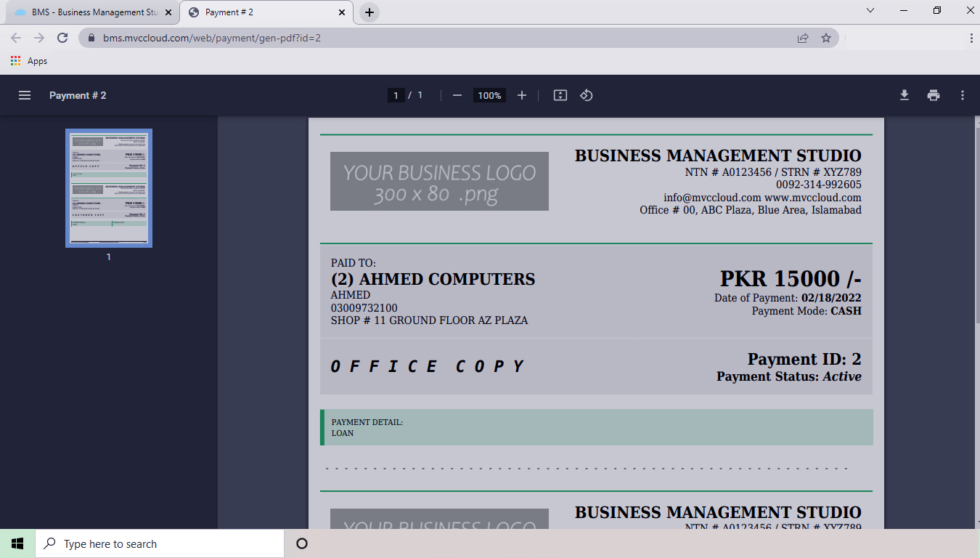Rotate the PDF counterclockwise
Screen dimensions: 980x558
tap(587, 95)
